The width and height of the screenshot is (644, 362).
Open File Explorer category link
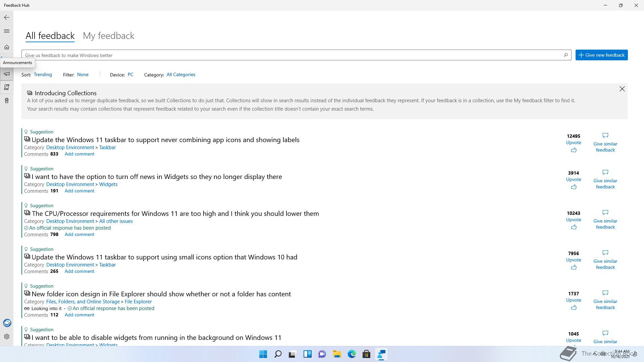pos(138,302)
